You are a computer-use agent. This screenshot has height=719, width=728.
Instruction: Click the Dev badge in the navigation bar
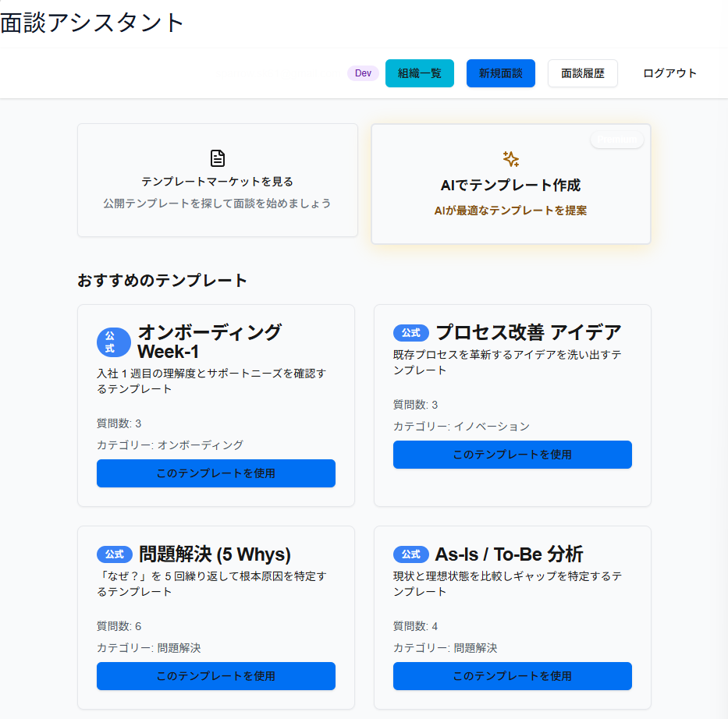click(x=363, y=73)
